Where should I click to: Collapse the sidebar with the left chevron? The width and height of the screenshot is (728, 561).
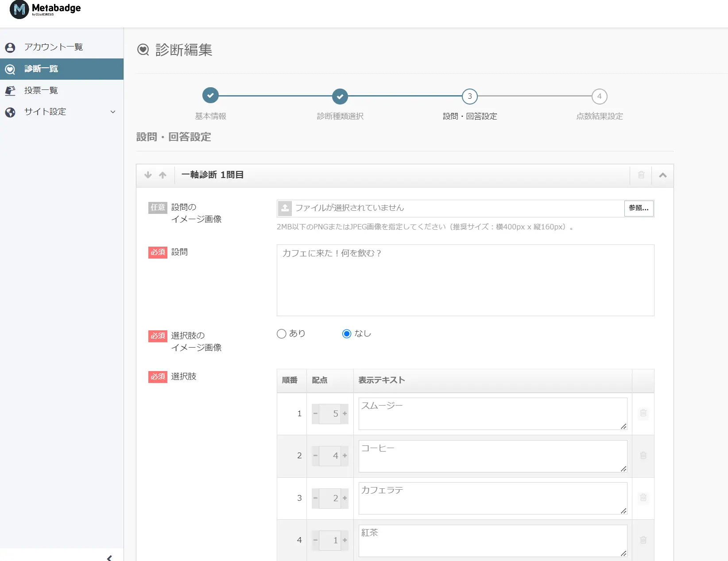click(109, 557)
